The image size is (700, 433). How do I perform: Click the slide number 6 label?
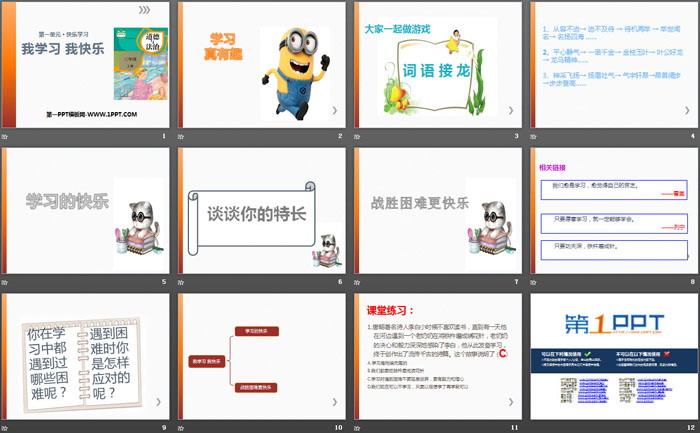point(340,282)
